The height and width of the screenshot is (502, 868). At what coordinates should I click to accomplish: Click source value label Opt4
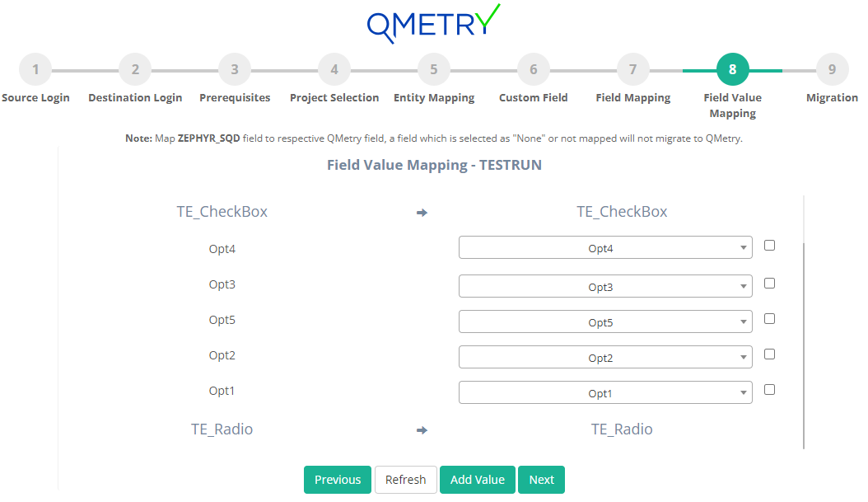point(222,249)
